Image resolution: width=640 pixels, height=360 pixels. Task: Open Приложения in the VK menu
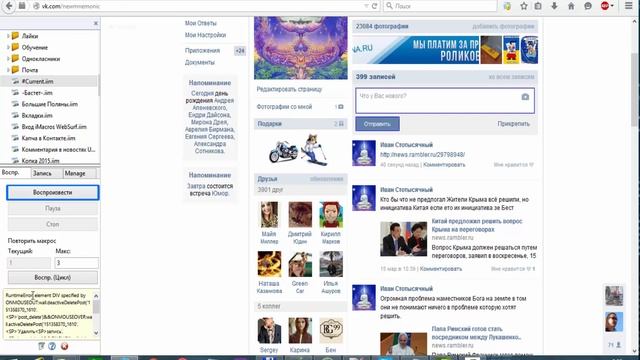point(202,51)
